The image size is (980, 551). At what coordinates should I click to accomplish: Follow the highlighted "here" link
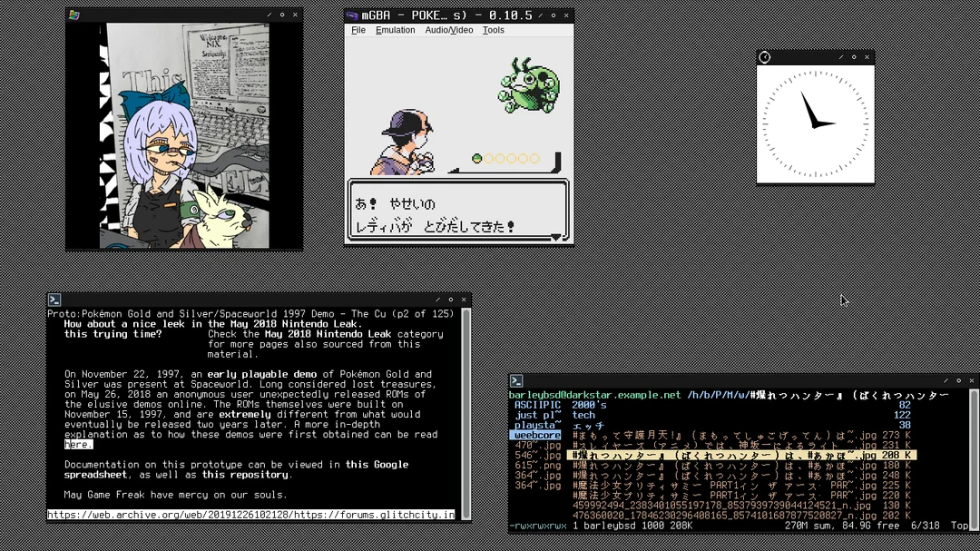[x=78, y=445]
